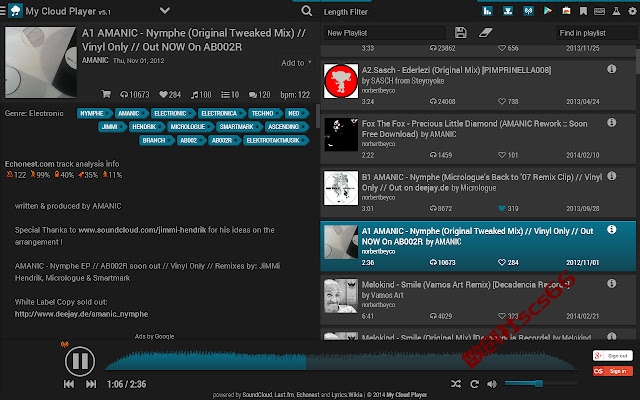The image size is (640, 400).
Task: Open the radio antenna toolbar icon
Action: (x=528, y=11)
